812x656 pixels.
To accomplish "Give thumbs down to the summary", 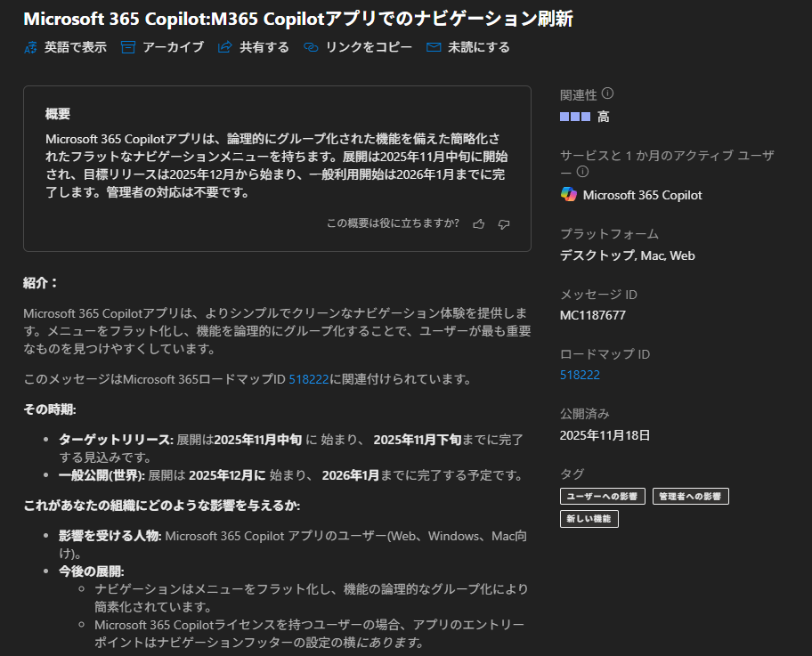I will [504, 224].
